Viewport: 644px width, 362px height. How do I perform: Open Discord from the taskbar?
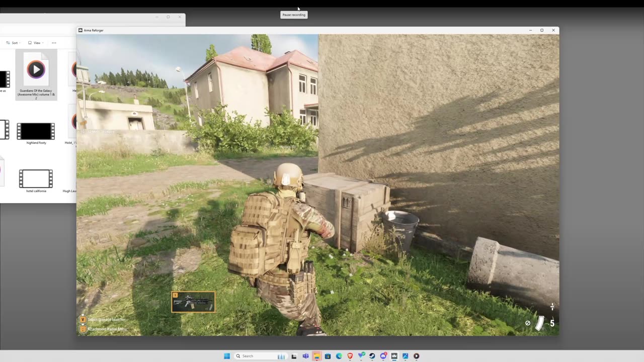[383, 356]
